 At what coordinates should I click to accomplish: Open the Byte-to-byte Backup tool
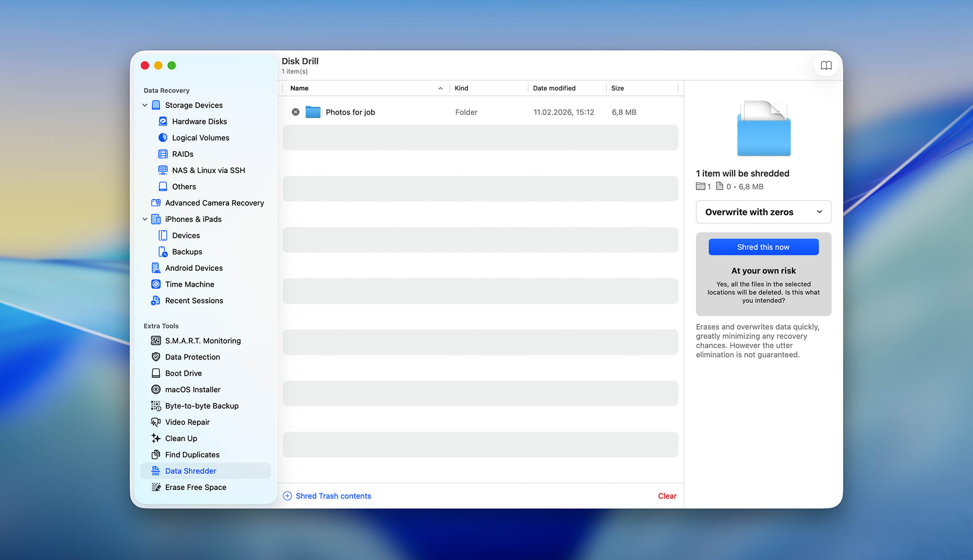click(202, 405)
